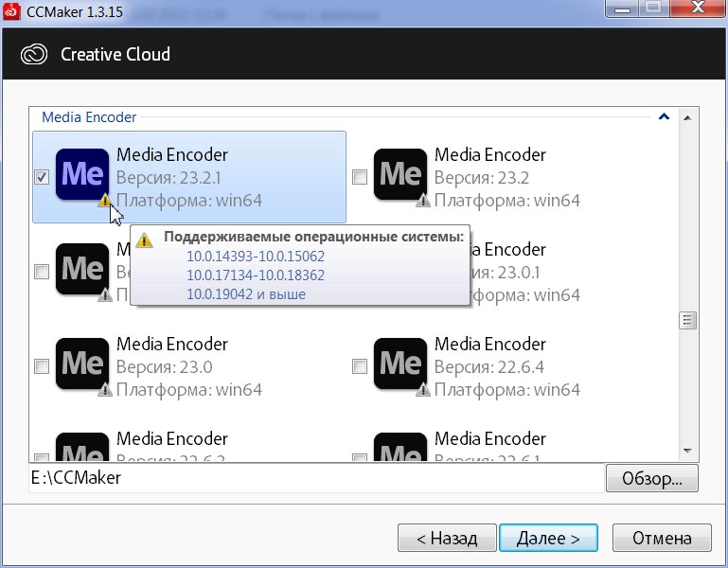Click the 10.0.17134-10.0.18362 line in tooltip
This screenshot has height=568, width=728.
[x=256, y=275]
